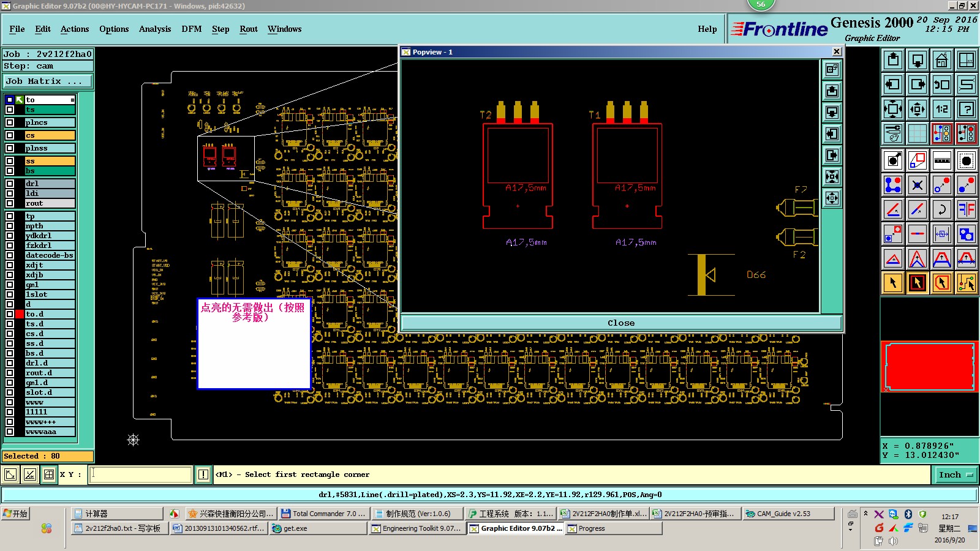Open the Help menu

click(x=707, y=29)
